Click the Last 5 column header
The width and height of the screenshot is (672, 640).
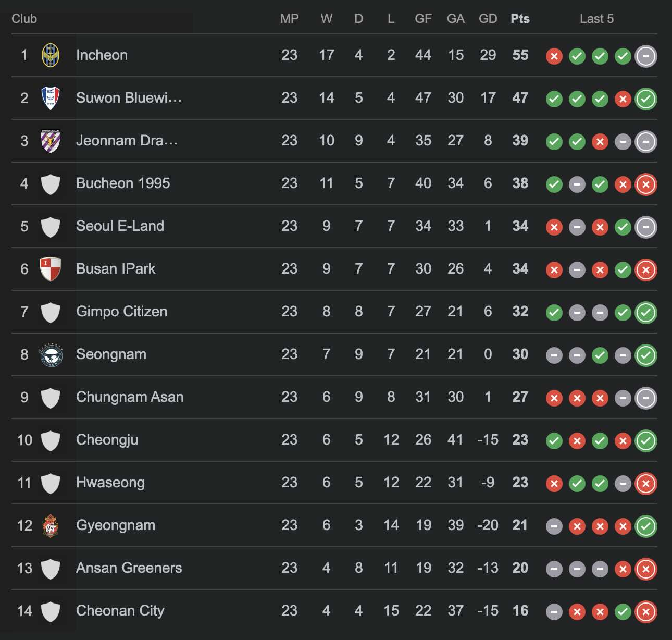coord(596,19)
